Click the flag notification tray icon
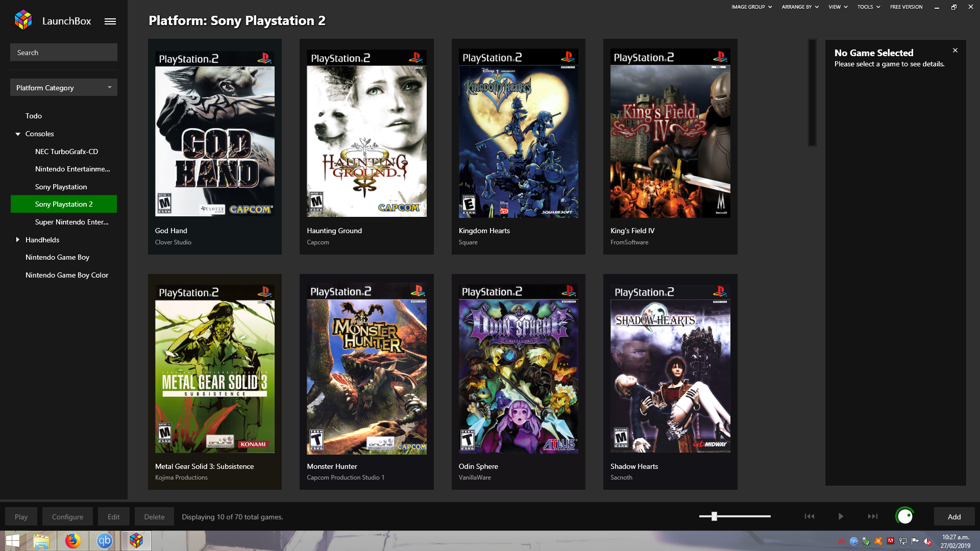 [915, 541]
